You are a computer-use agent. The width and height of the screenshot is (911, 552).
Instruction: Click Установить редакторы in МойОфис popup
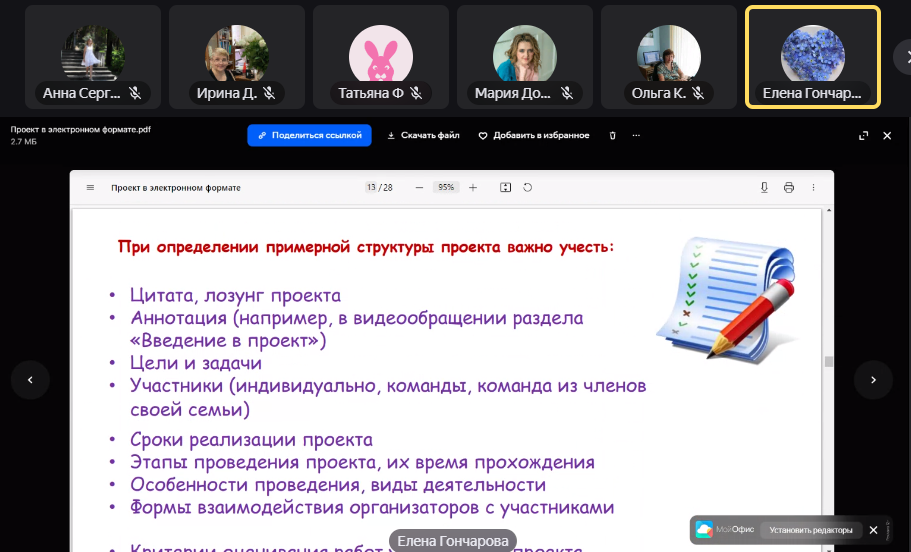click(x=810, y=530)
